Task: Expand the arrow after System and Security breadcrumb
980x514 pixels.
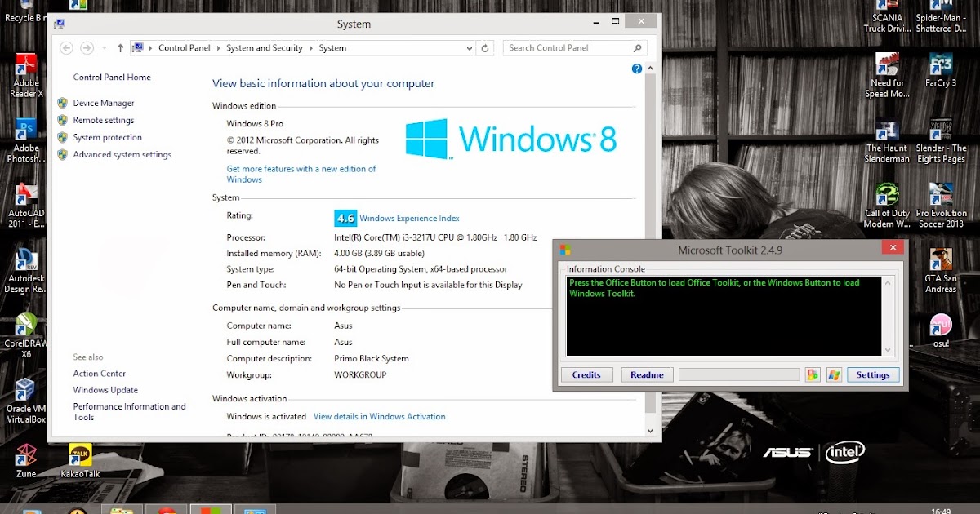Action: [311, 48]
